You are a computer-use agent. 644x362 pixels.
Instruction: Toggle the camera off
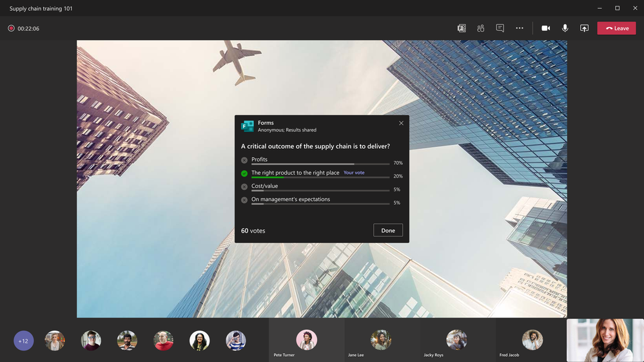tap(545, 28)
